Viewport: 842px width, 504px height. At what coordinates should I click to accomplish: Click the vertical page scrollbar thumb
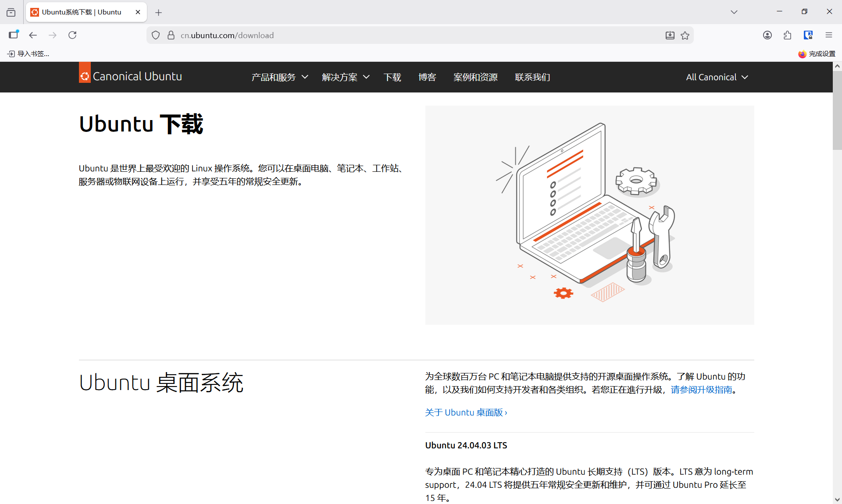[x=837, y=110]
